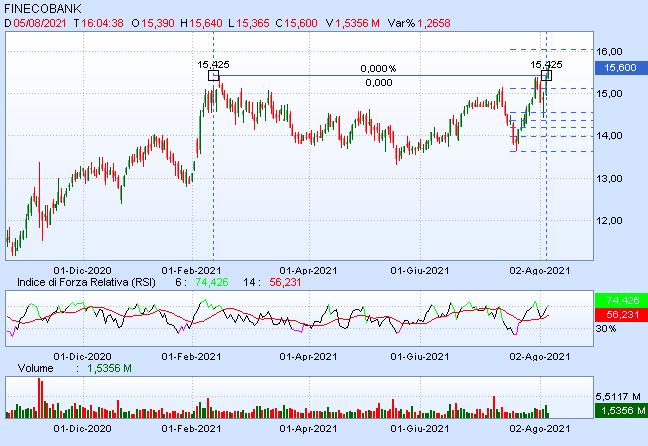Click the 0,000% measurement label
This screenshot has width=648, height=446.
tap(378, 69)
